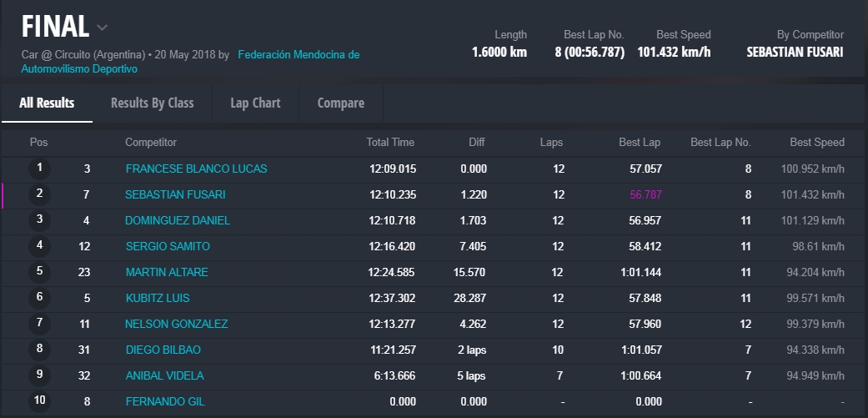Click the SEBASTIAN FUSARI competitor link
868x418 pixels.
pyautogui.click(x=175, y=195)
